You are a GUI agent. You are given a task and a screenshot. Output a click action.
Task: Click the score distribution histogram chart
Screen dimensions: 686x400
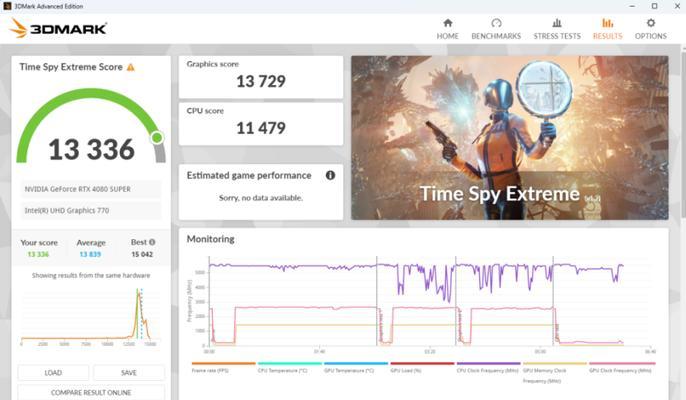pyautogui.click(x=90, y=316)
